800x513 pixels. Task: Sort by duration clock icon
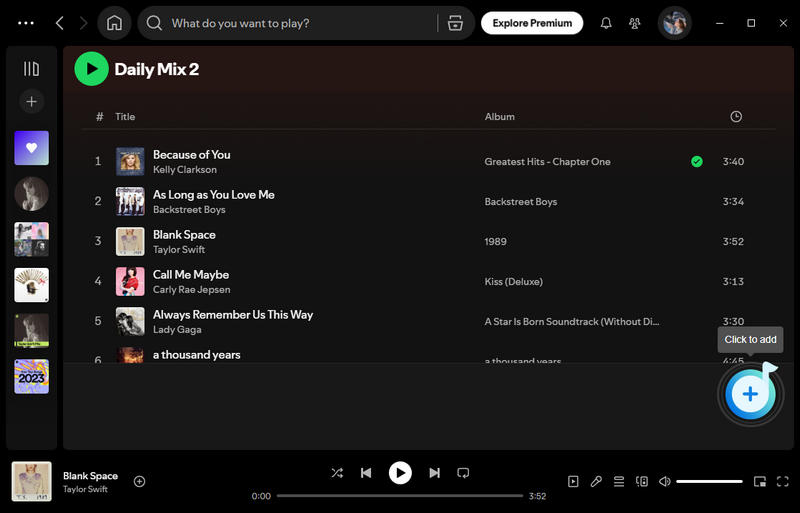pyautogui.click(x=736, y=116)
